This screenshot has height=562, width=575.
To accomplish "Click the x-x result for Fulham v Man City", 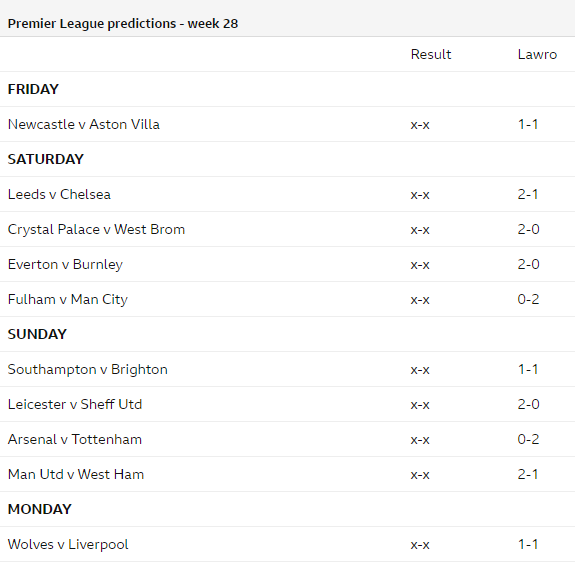I will point(420,300).
